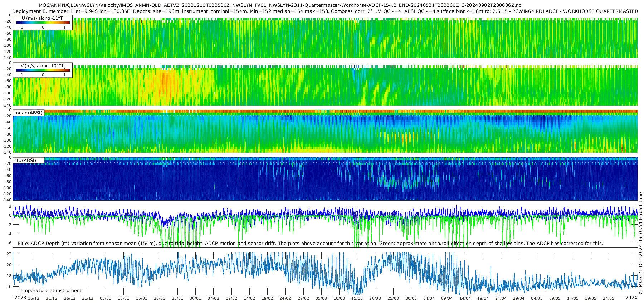The width and height of the screenshot is (644, 304).
Task: Select the 19/04 date tick
Action: click(483, 298)
